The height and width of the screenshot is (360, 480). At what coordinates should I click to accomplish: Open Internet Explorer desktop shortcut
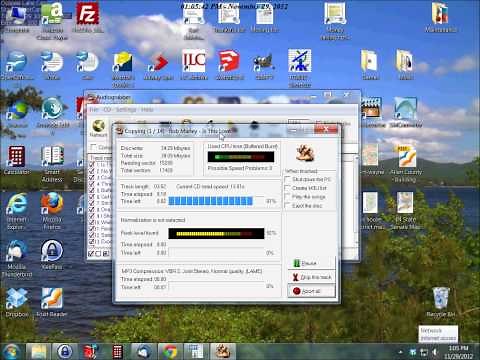(x=16, y=211)
